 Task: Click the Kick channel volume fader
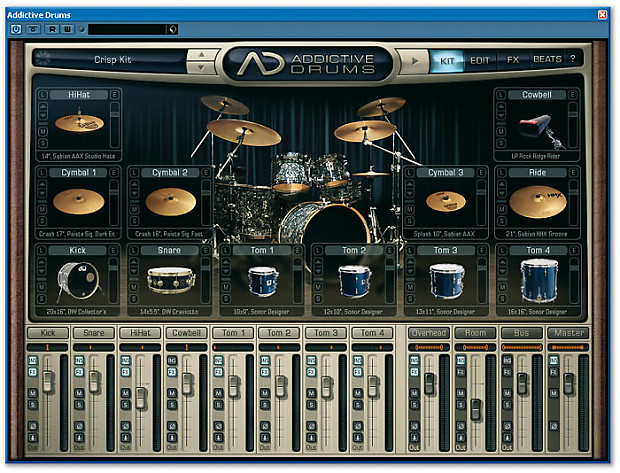tap(48, 381)
